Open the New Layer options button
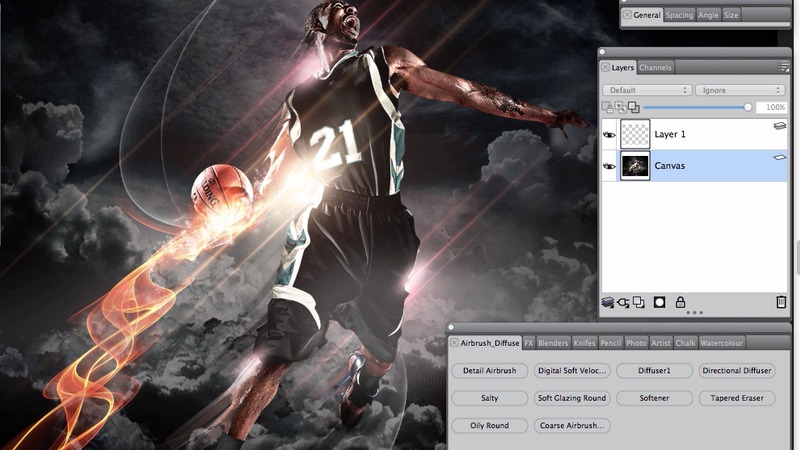 point(607,303)
